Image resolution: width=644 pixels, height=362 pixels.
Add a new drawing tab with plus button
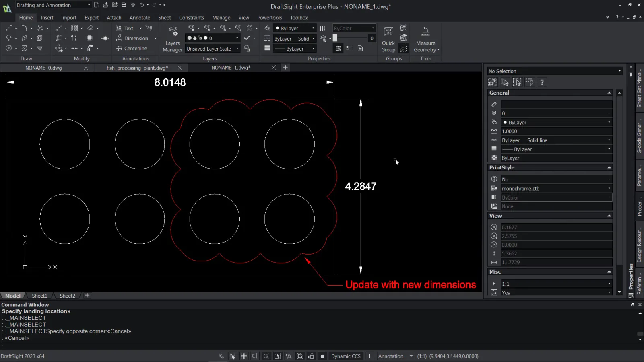click(x=285, y=67)
